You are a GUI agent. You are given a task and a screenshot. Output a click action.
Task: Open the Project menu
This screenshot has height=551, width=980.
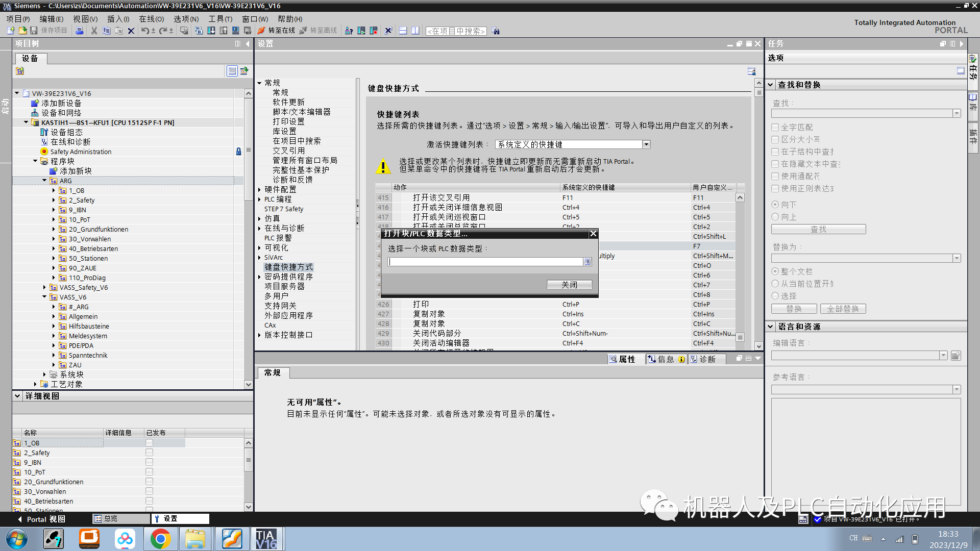tap(18, 19)
